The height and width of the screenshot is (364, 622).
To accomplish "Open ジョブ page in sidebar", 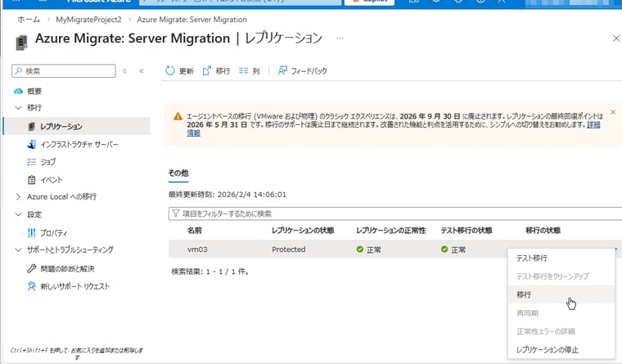I will pos(48,162).
